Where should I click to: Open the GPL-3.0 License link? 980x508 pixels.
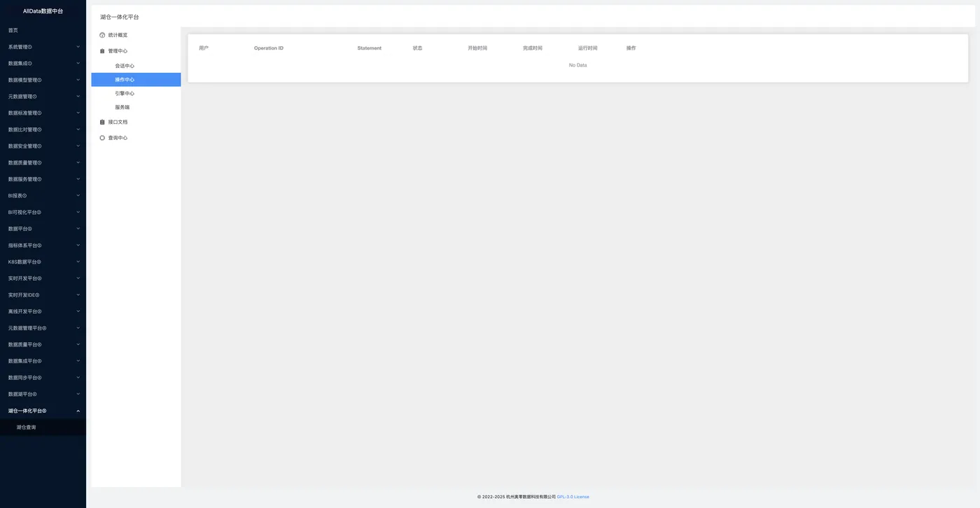(573, 497)
